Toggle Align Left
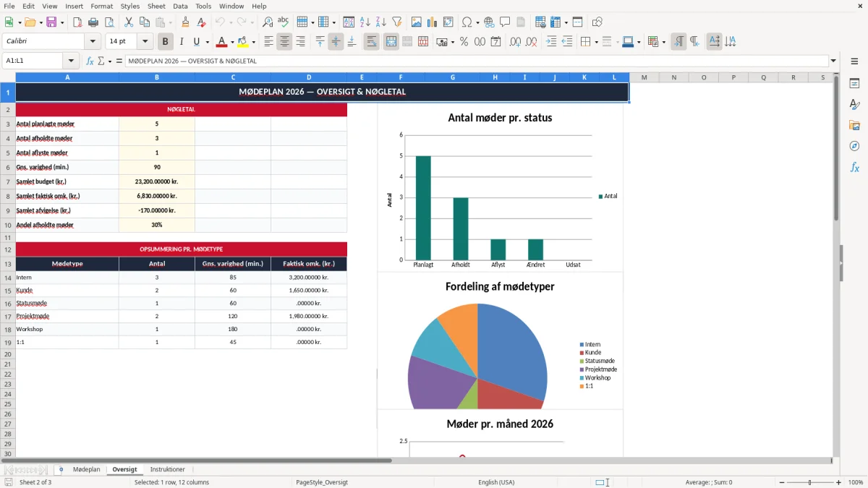This screenshot has height=488, width=868. click(x=269, y=42)
